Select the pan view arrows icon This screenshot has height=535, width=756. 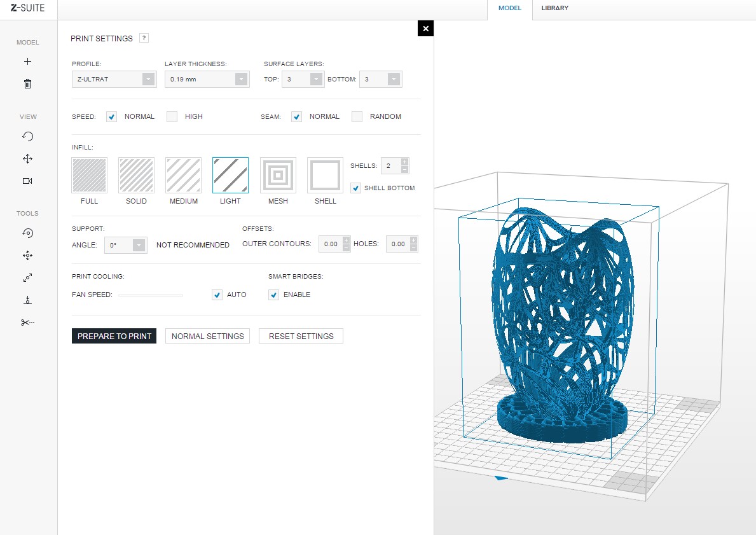click(27, 158)
